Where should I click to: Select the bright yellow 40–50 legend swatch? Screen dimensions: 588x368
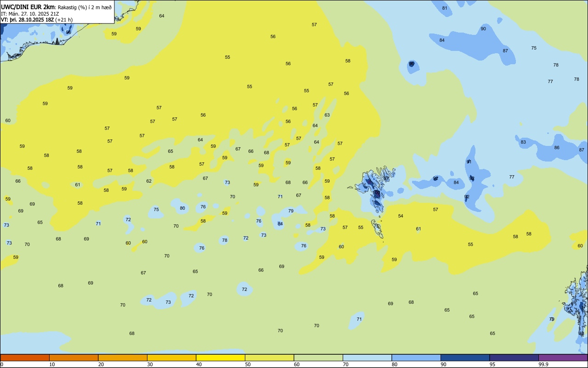220,357
